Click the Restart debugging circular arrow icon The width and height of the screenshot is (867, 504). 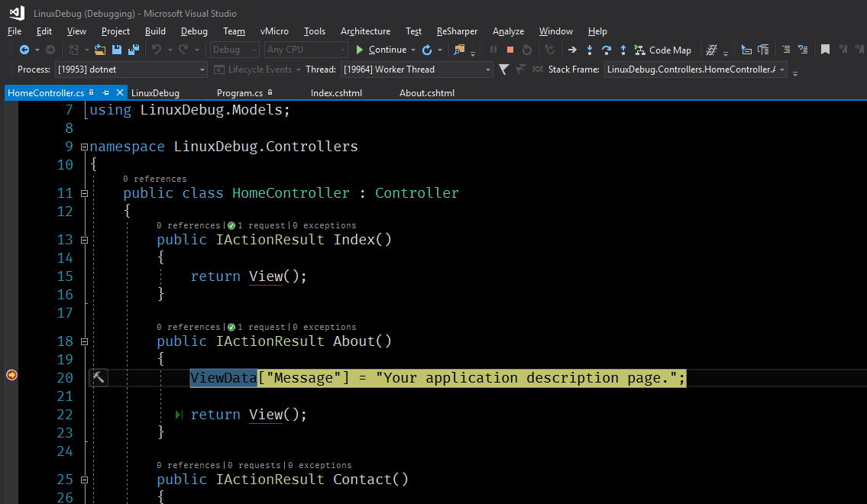[527, 50]
